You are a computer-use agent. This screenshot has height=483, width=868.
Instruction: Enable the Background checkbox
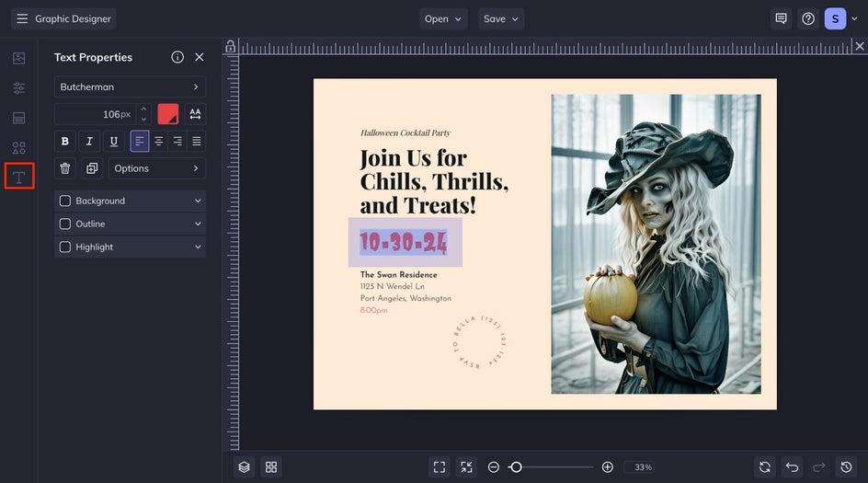[x=64, y=201]
